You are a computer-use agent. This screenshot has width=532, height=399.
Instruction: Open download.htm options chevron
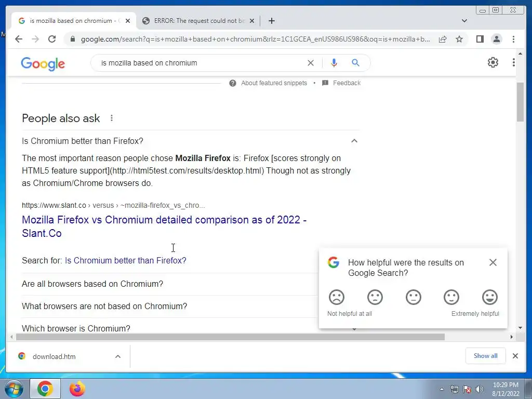click(118, 356)
